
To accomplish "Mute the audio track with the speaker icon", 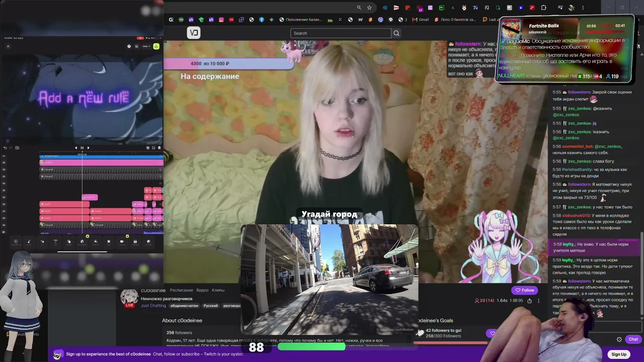I will click(x=4, y=232).
